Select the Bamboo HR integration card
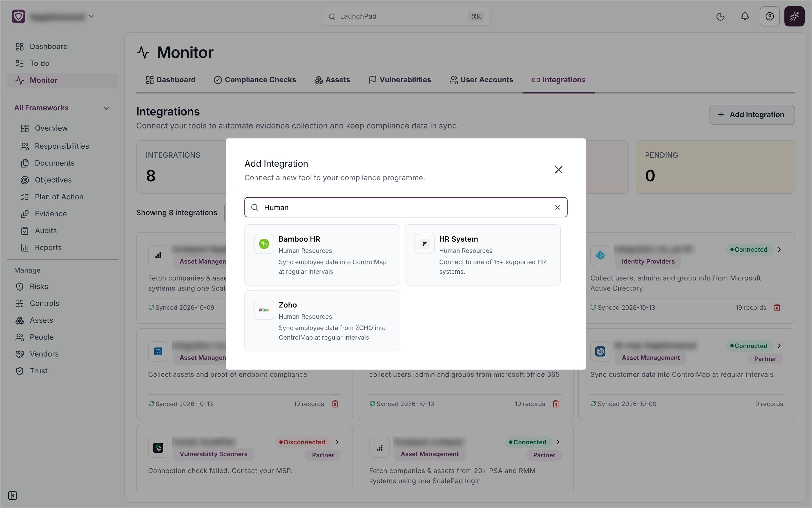 pos(322,255)
